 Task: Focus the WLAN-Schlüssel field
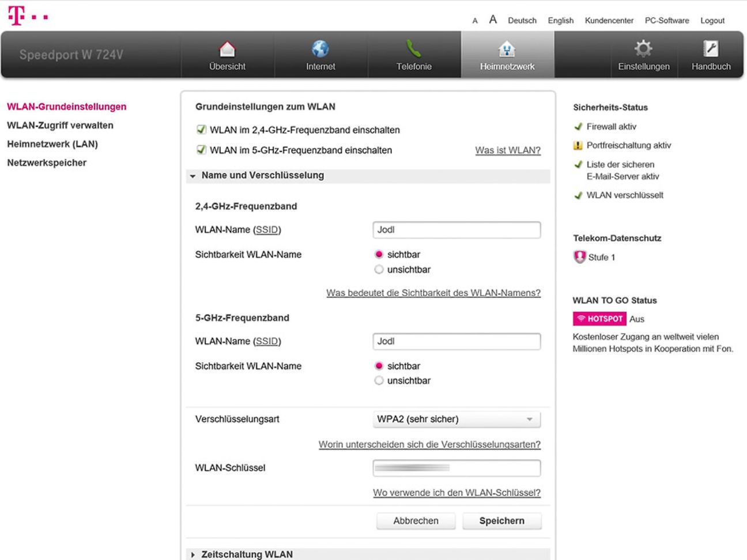click(456, 468)
